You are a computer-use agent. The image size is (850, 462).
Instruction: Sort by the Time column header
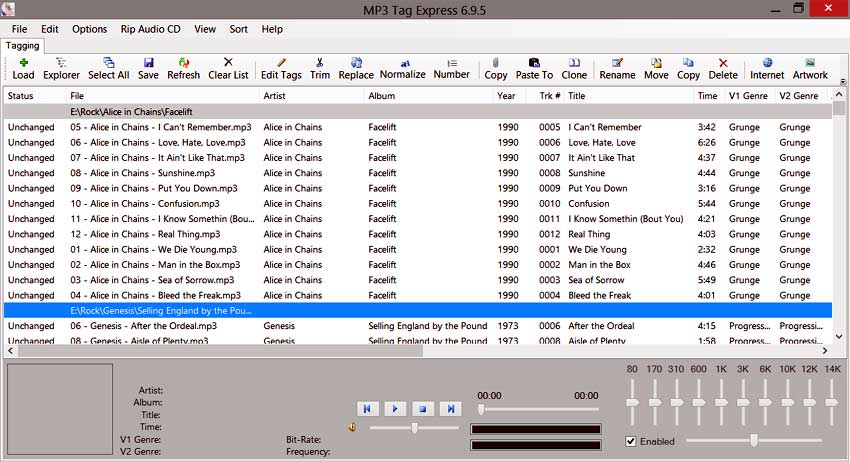point(710,96)
